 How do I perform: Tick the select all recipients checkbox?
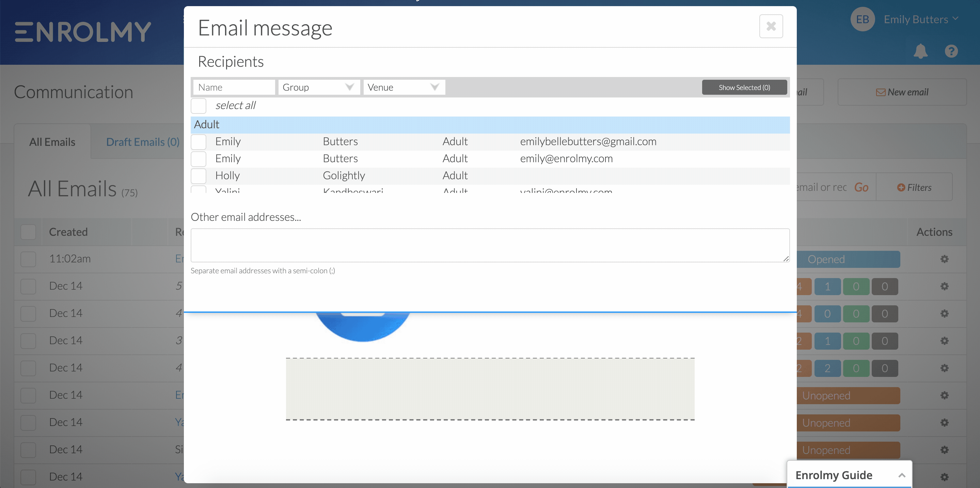199,106
